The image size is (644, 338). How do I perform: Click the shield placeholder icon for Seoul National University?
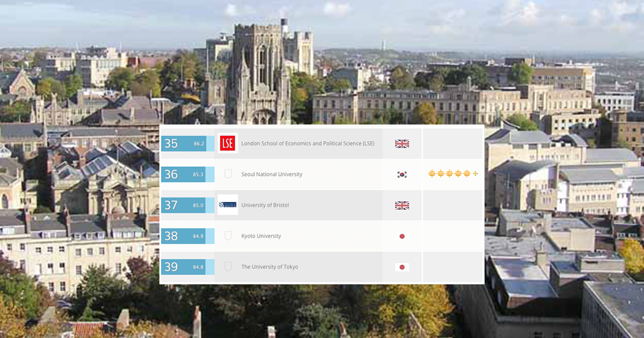pos(228,174)
